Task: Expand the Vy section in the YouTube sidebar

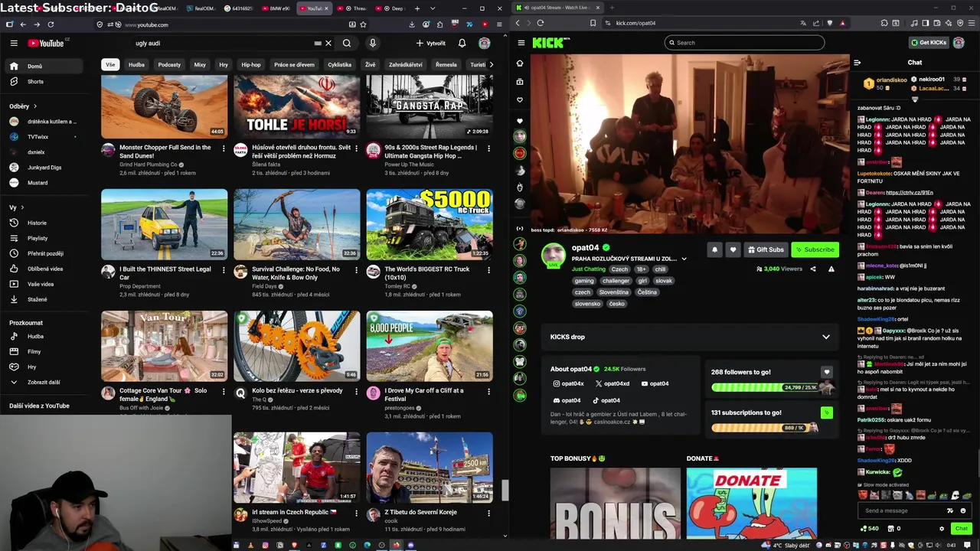Action: [x=16, y=207]
